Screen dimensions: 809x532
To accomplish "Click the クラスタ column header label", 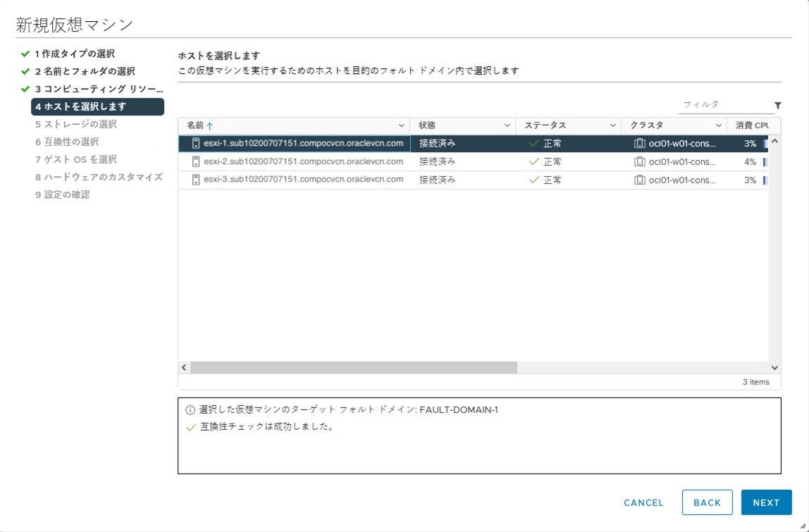I will pyautogui.click(x=646, y=125).
